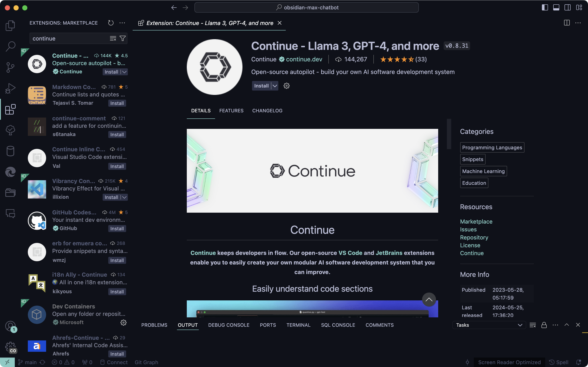Clear extensions search results icon
Image resolution: width=588 pixels, height=367 pixels.
(113, 38)
